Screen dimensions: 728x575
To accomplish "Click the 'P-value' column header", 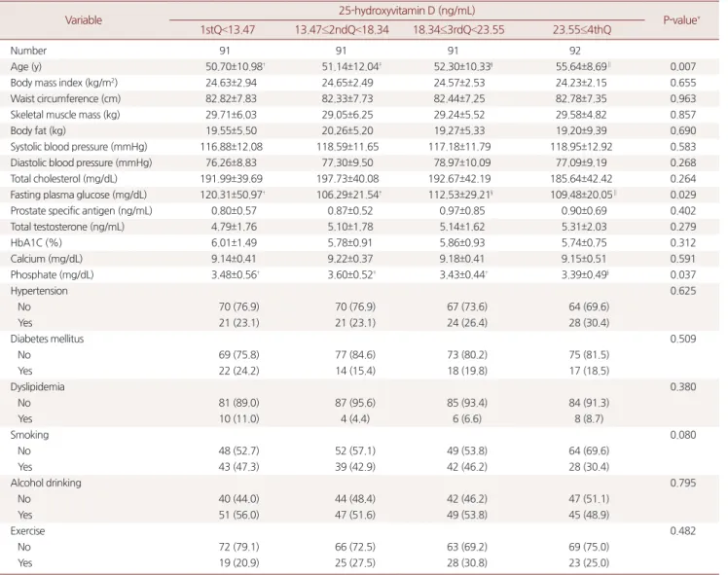I will tap(681, 20).
